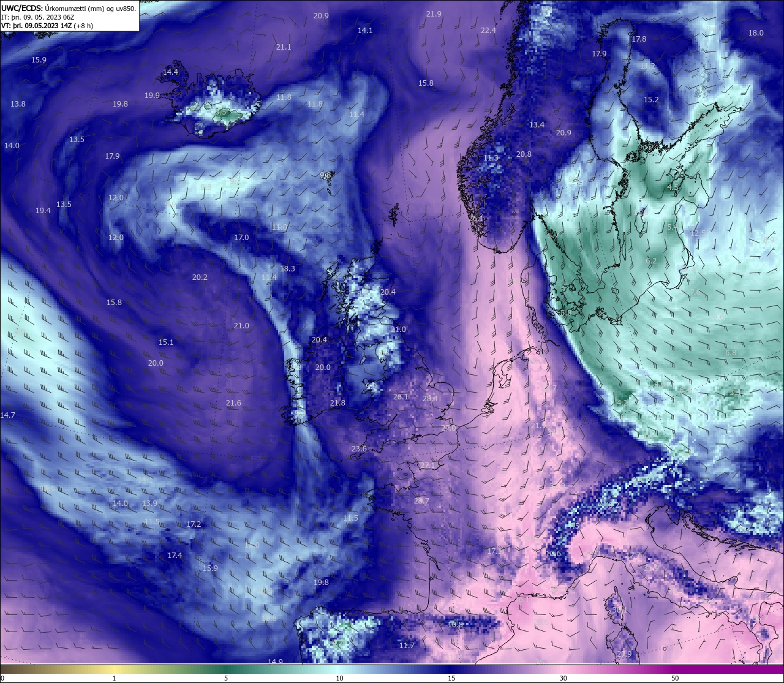
Task: Select the 13.9 value label
Action: tap(149, 503)
